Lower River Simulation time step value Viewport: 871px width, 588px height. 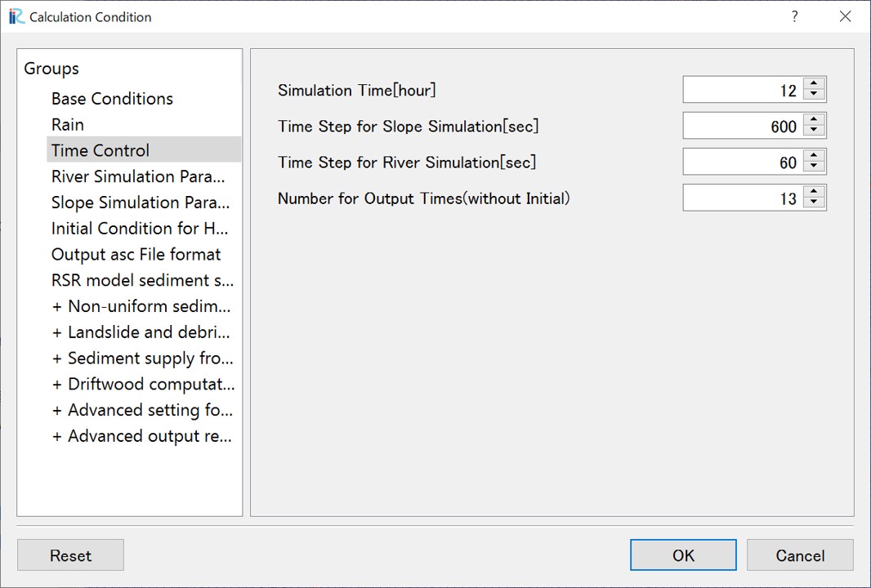(x=814, y=167)
